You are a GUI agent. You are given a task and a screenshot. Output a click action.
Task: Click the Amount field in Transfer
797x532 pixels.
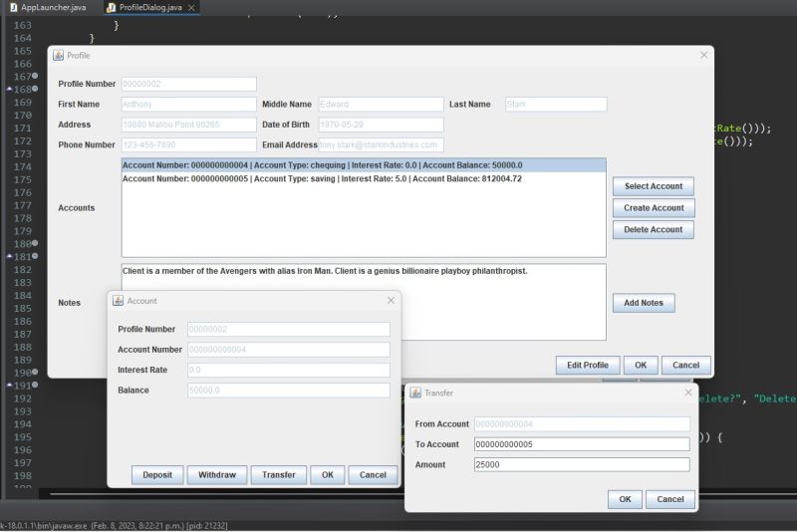pyautogui.click(x=582, y=465)
